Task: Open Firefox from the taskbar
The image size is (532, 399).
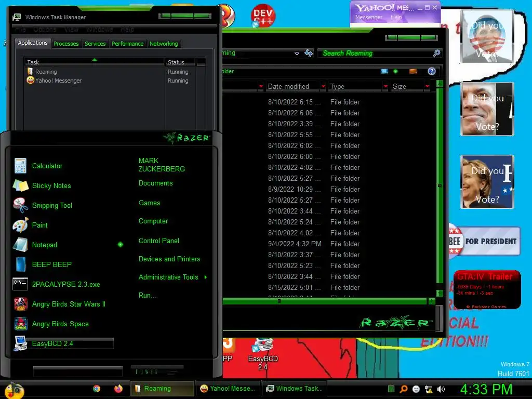Action: click(118, 389)
